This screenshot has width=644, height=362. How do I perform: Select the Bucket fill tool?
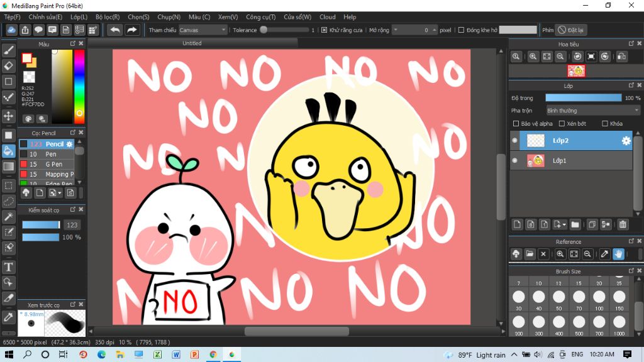9,151
